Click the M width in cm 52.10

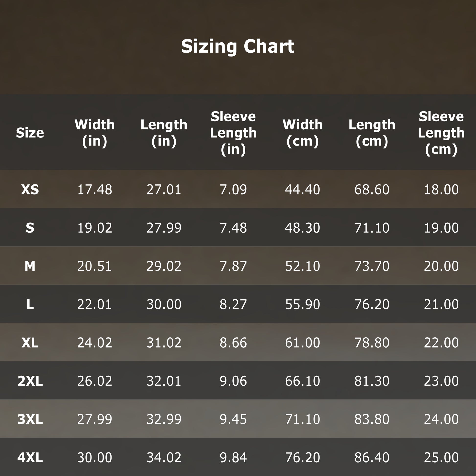coord(303,266)
